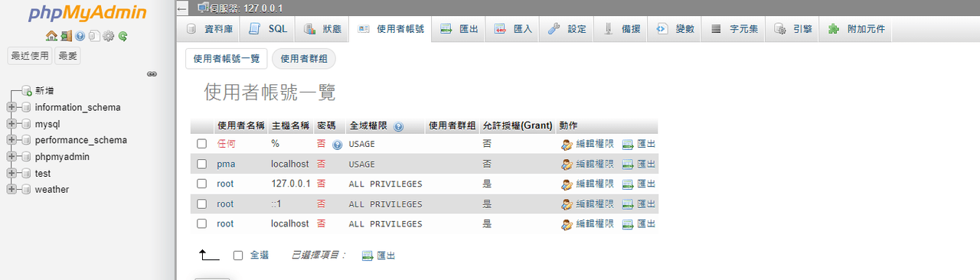
Task: Open the SQL tab
Action: [x=268, y=29]
